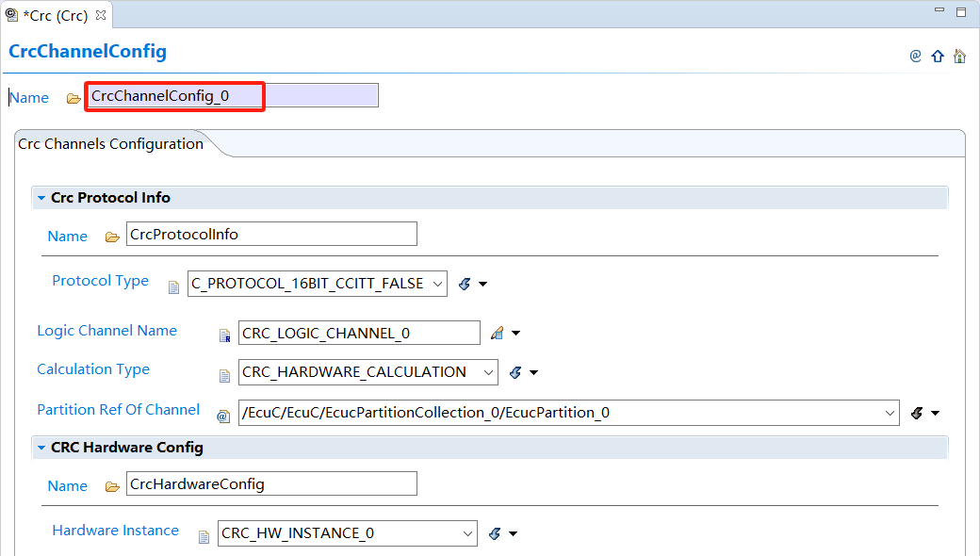Image resolution: width=980 pixels, height=556 pixels.
Task: Collapse the Crc Protocol Info section
Action: tap(41, 198)
